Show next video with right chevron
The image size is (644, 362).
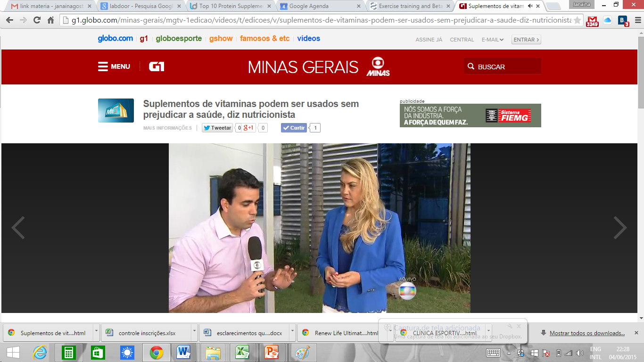tap(620, 228)
